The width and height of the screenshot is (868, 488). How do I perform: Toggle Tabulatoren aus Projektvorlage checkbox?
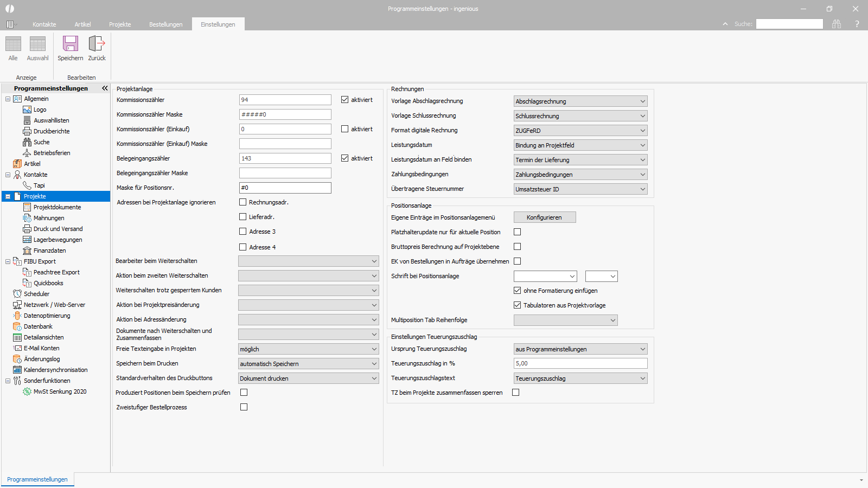(518, 305)
